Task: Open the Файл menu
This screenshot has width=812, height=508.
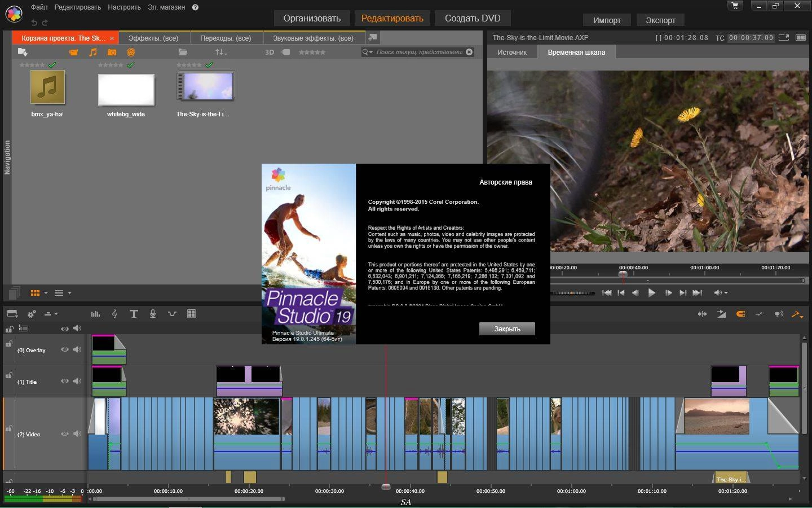Action: pyautogui.click(x=39, y=7)
